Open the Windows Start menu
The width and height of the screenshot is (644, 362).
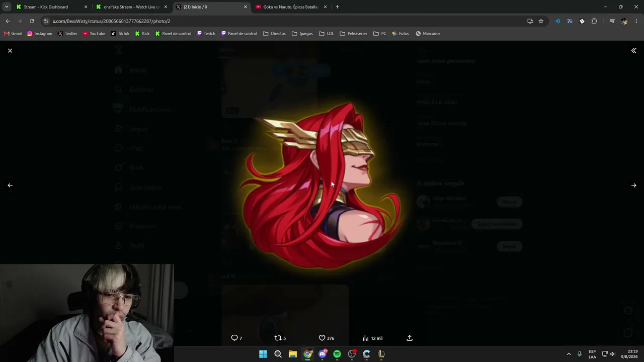(263, 354)
